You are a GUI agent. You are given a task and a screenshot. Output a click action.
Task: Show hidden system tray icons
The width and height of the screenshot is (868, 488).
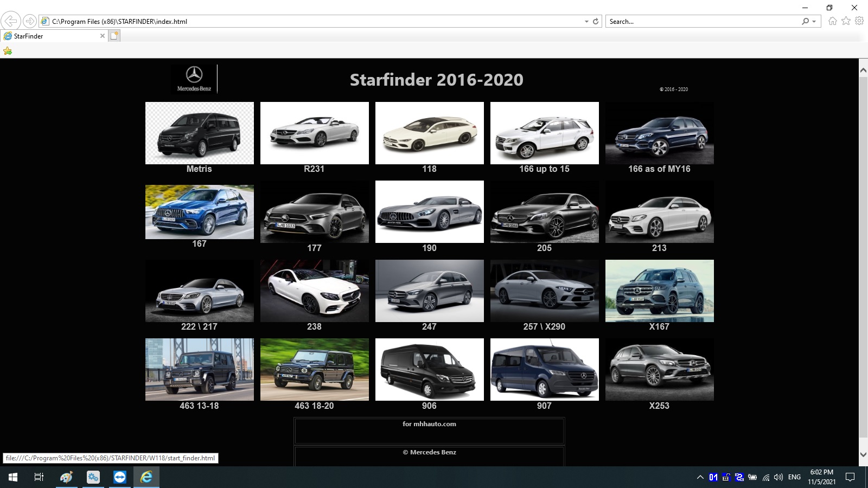(x=700, y=477)
